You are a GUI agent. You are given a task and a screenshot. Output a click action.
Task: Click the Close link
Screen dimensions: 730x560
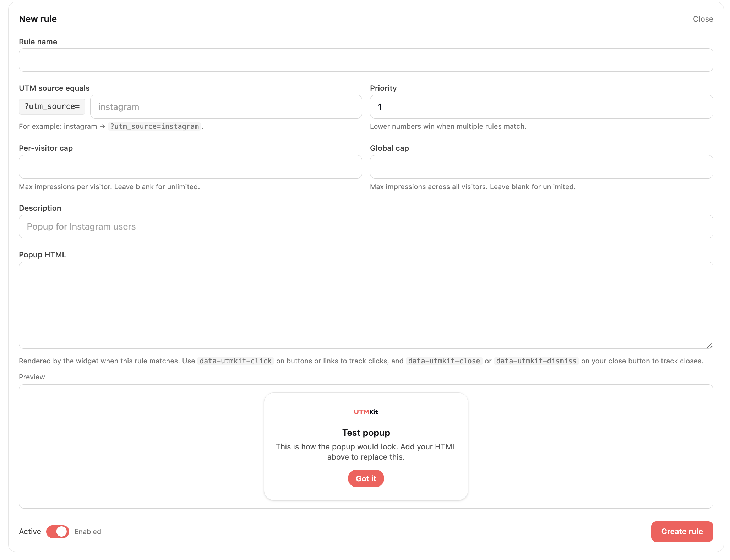[x=703, y=19]
